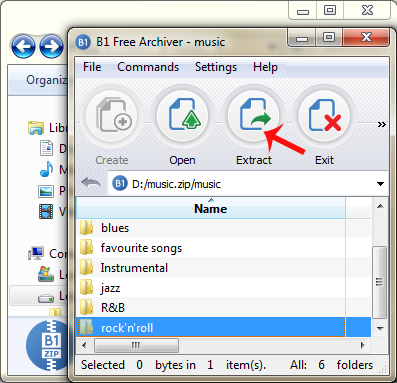Click the B1 logo in title bar
Screen dimensions: 397x383
click(x=83, y=42)
